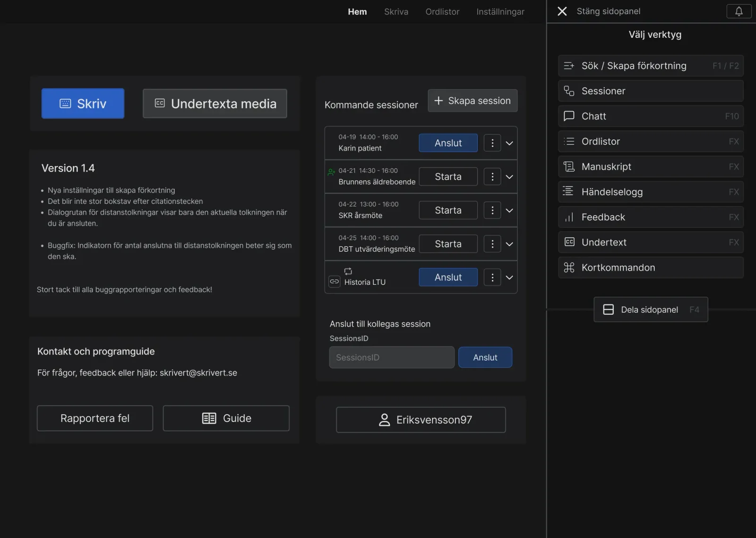Start the Brunnens äldreboende session

pos(447,177)
